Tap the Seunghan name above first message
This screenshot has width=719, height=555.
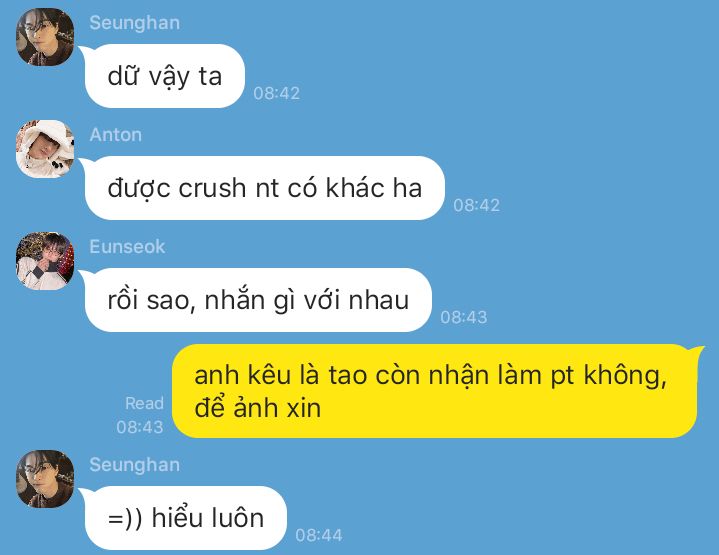click(134, 23)
